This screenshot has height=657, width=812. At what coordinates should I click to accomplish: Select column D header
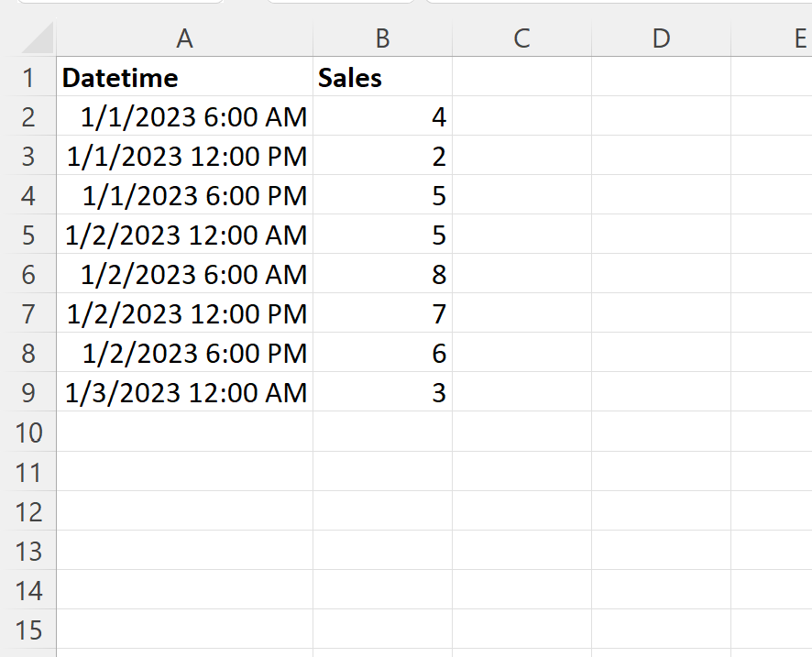661,38
